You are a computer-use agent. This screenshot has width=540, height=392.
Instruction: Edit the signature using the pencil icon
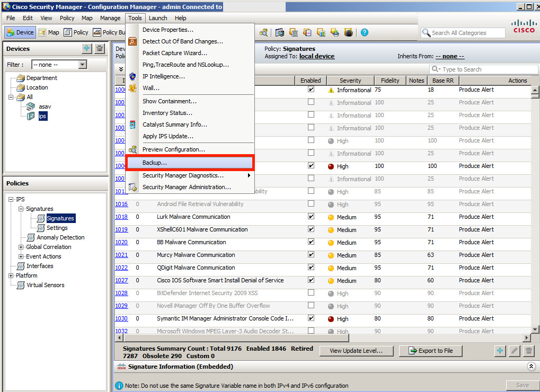(514, 351)
